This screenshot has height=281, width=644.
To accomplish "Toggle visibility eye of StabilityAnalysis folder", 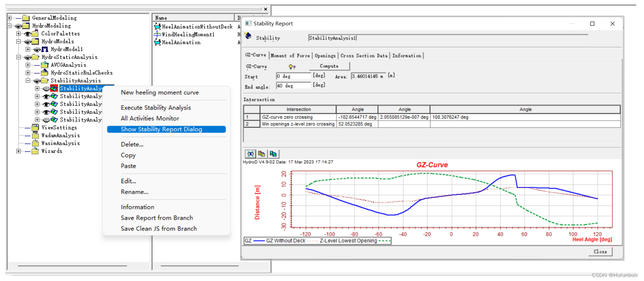I will point(37,81).
